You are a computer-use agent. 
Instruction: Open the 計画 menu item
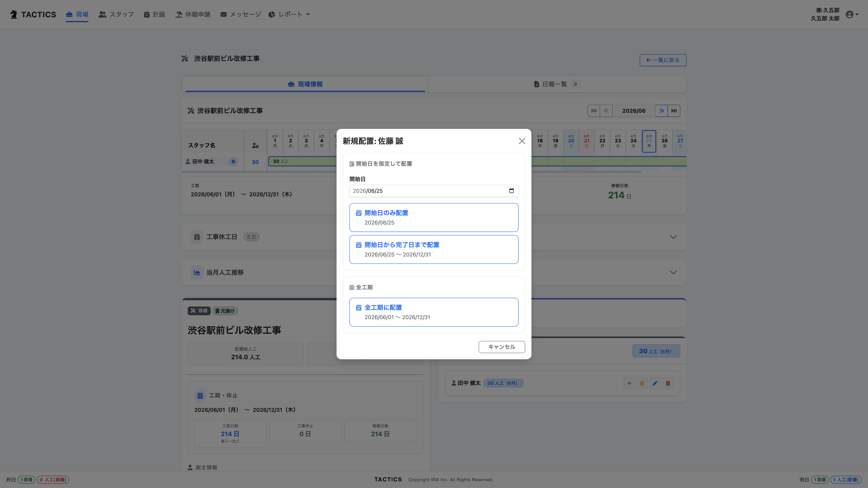[x=154, y=14]
